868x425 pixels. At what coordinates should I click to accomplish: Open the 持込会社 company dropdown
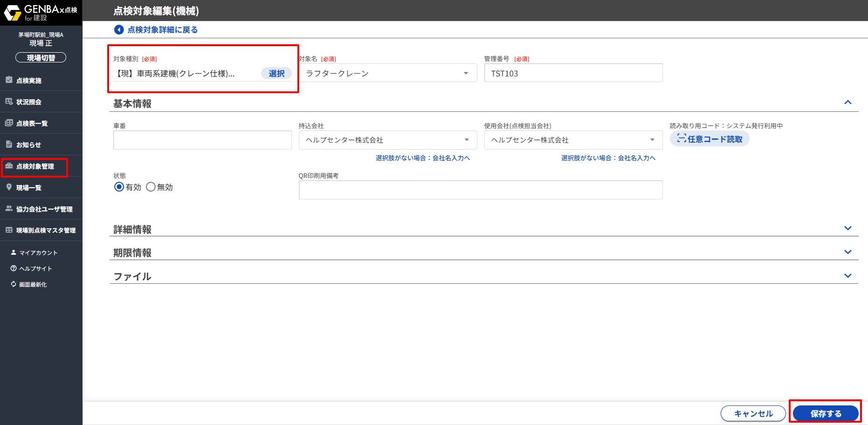click(387, 140)
